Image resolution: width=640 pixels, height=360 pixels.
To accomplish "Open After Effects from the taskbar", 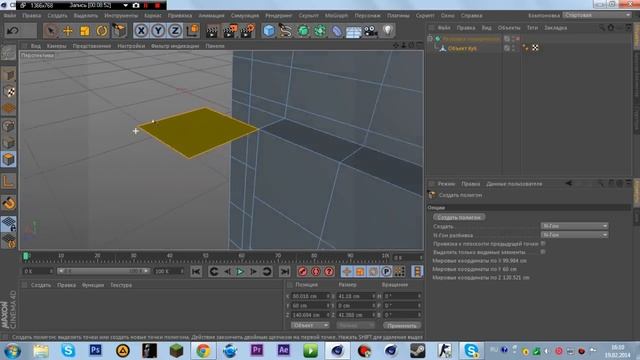I will [x=283, y=351].
